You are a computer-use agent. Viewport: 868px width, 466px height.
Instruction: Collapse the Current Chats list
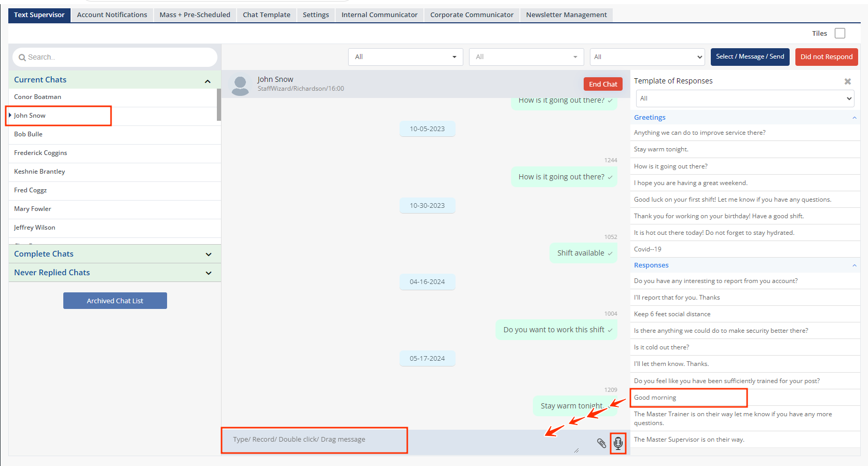208,81
